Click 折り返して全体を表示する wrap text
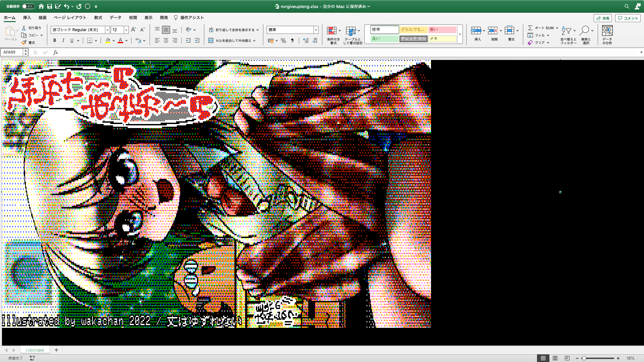 point(234,30)
